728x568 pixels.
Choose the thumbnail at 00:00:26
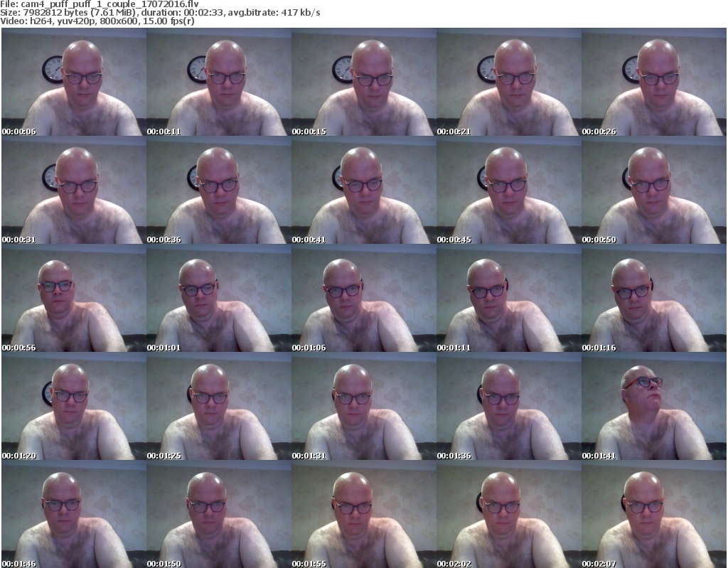[654, 82]
